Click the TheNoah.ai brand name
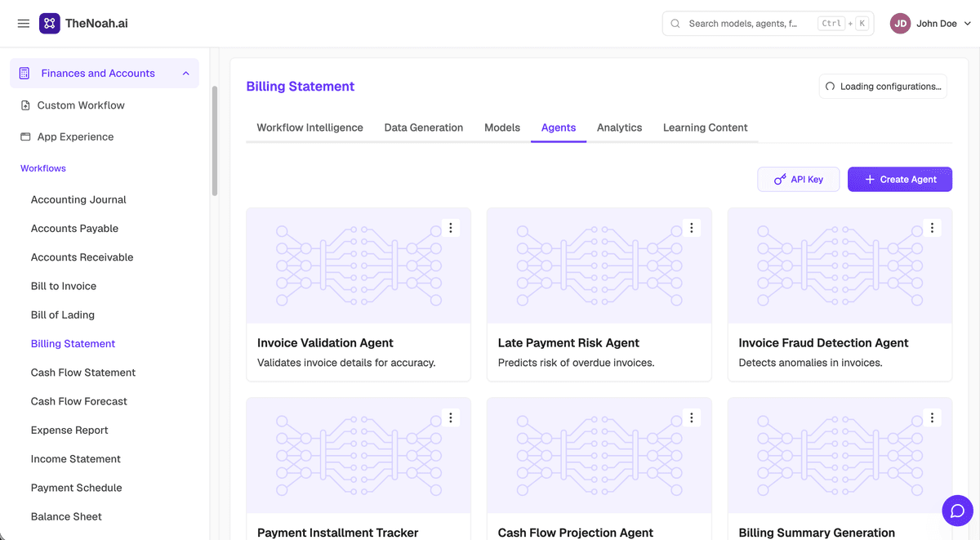 (x=96, y=24)
